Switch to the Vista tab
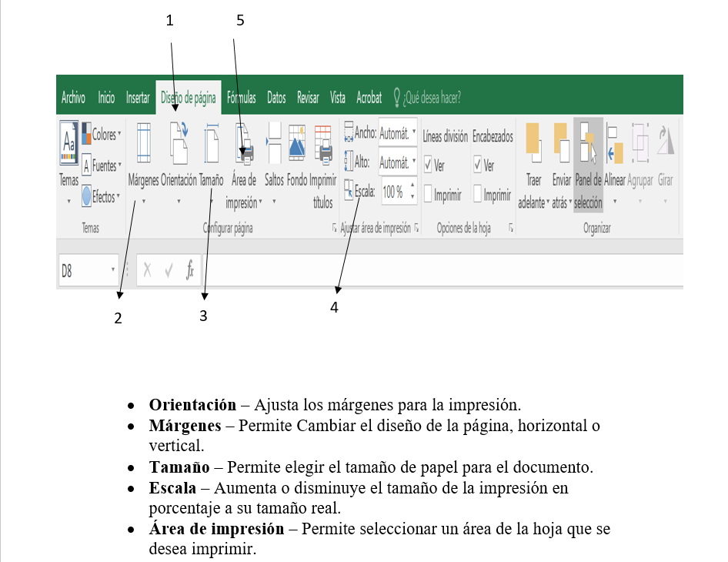 (338, 98)
